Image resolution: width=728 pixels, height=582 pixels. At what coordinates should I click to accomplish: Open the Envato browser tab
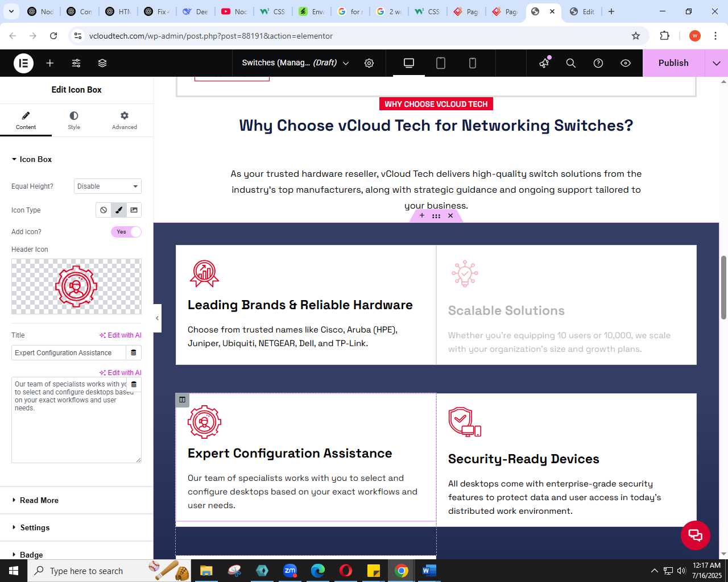(x=312, y=11)
